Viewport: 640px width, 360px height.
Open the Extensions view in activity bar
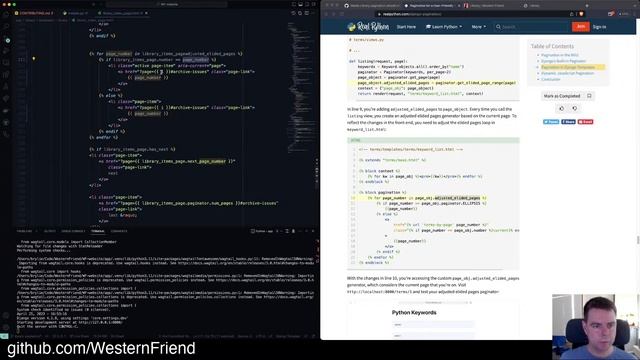click(x=6, y=75)
